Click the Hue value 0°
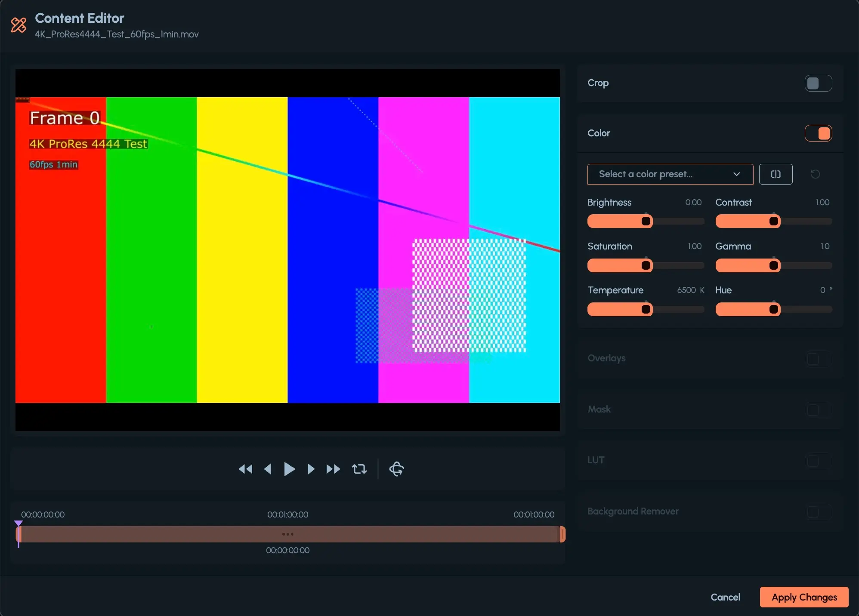The image size is (859, 616). (x=826, y=290)
